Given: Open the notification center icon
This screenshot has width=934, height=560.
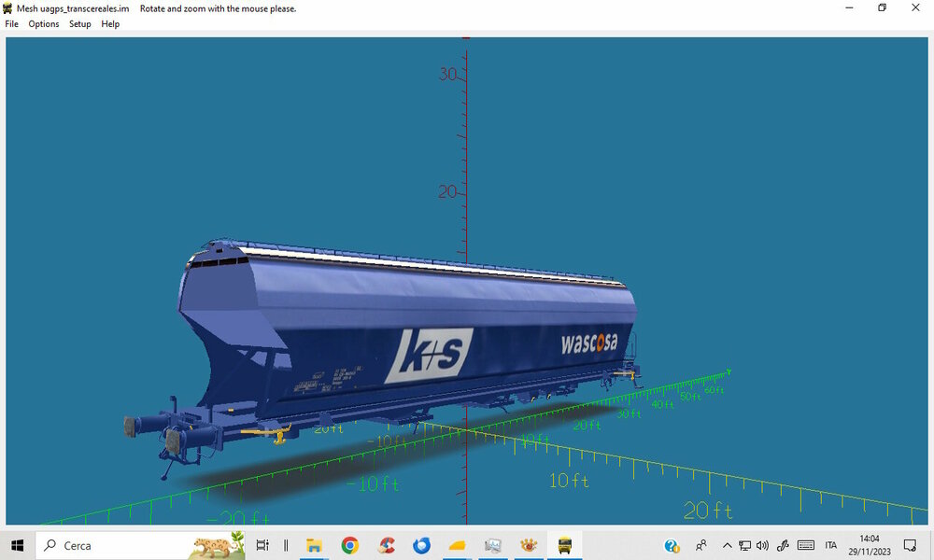Looking at the screenshot, I should point(910,545).
